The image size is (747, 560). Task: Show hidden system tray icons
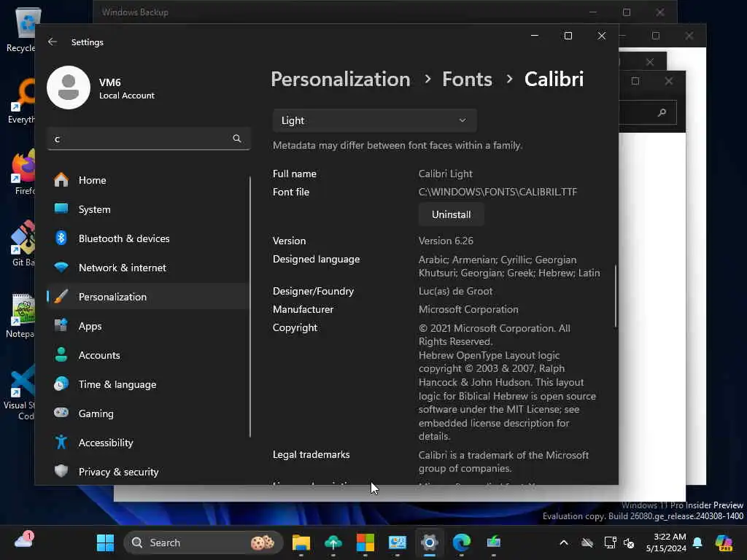(x=564, y=542)
